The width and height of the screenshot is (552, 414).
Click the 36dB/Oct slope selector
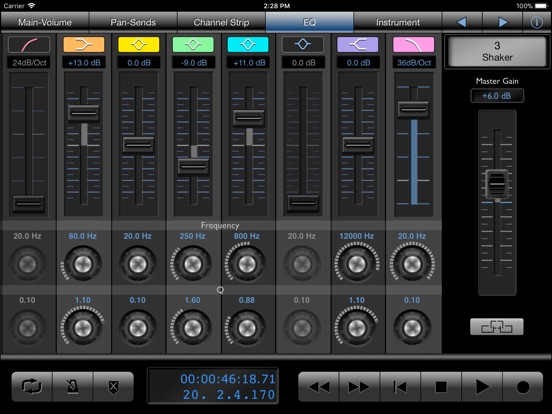(x=414, y=63)
